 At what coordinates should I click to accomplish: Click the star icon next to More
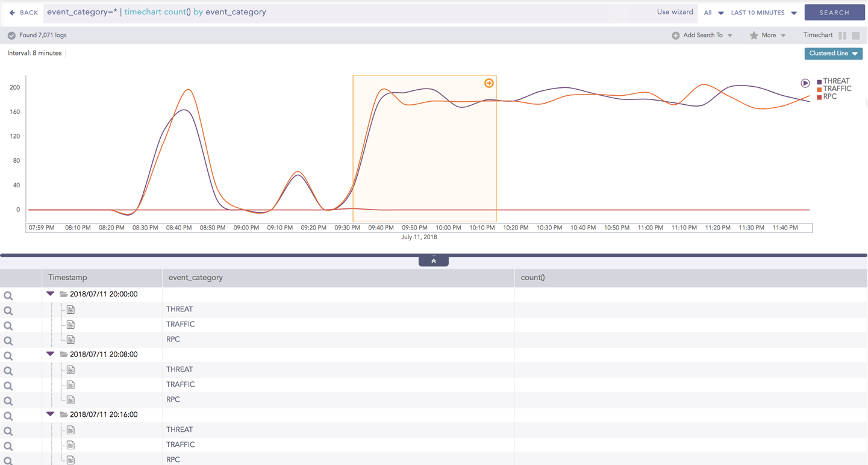click(x=754, y=36)
